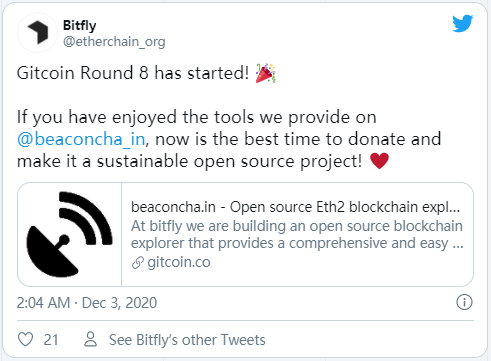
Task: Follow the @beaconcha_in mention link
Action: [x=81, y=139]
